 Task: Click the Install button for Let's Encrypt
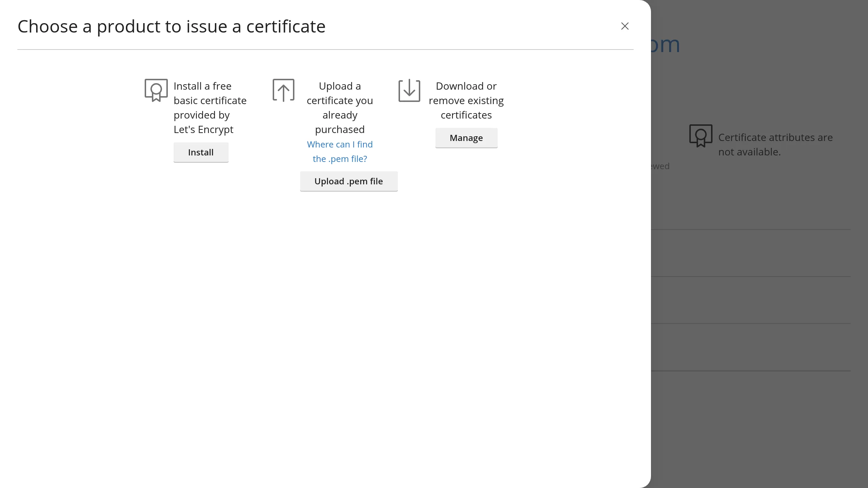[x=201, y=152]
